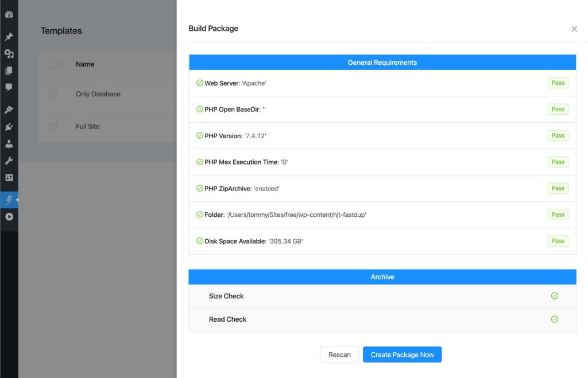Open the Plugins plug icon
This screenshot has width=588, height=378.
pos(9,127)
